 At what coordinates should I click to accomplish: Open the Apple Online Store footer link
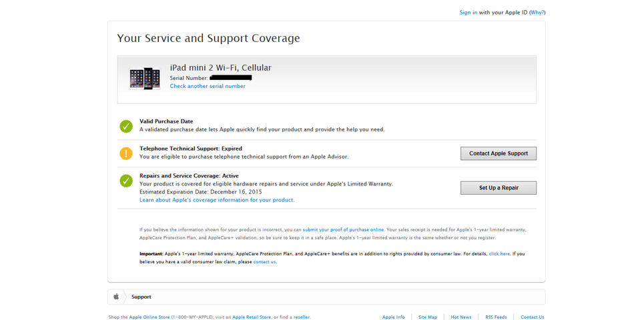149,317
